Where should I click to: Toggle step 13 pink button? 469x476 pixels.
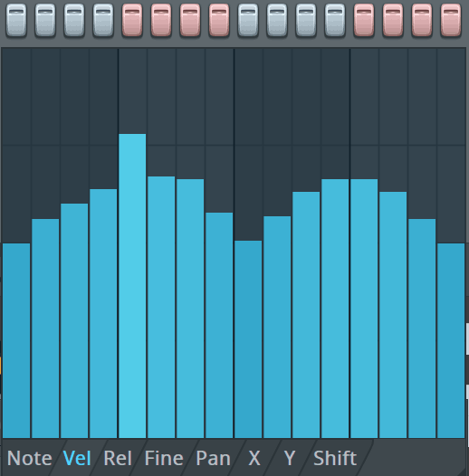point(364,20)
